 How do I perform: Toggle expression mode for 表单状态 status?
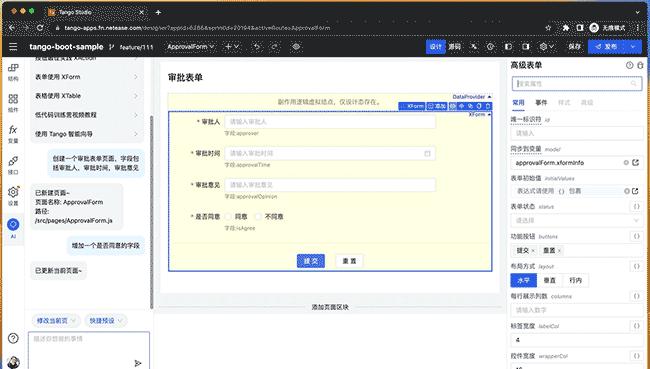[636, 206]
